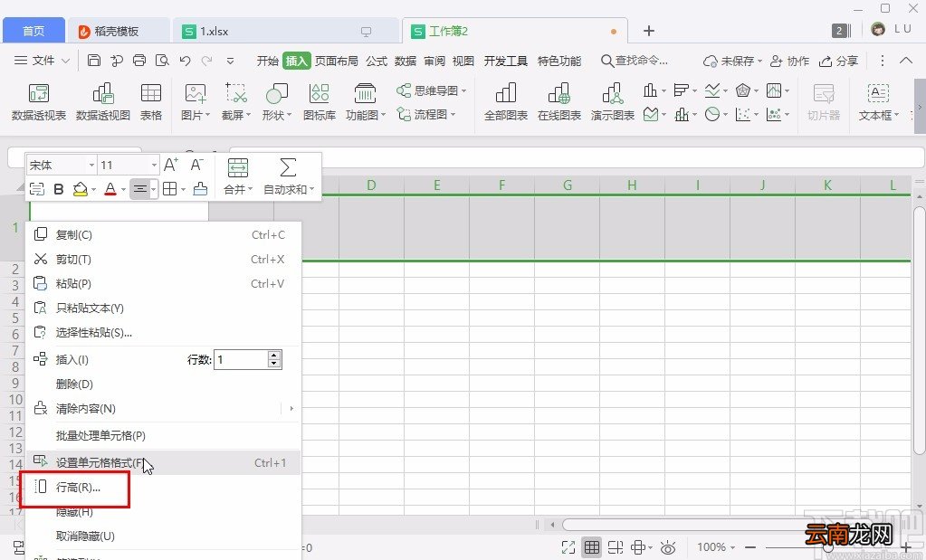Insert a 表格 table
Image resolution: width=926 pixels, height=560 pixels.
(151, 101)
